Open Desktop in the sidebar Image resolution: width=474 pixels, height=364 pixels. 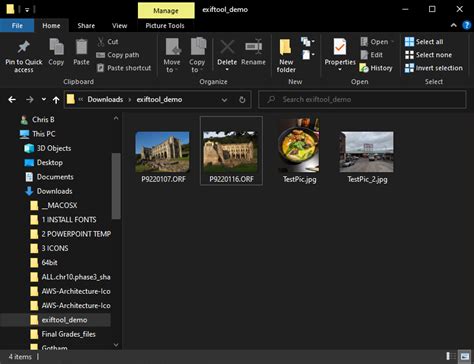44,163
